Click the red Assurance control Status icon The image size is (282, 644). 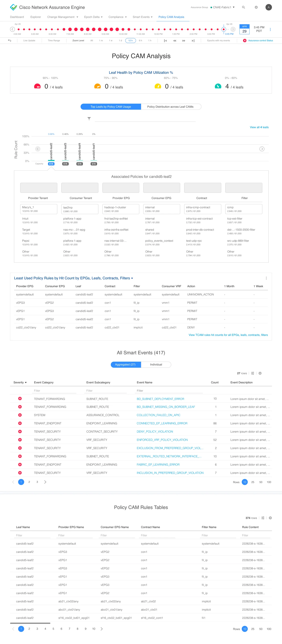click(x=245, y=40)
